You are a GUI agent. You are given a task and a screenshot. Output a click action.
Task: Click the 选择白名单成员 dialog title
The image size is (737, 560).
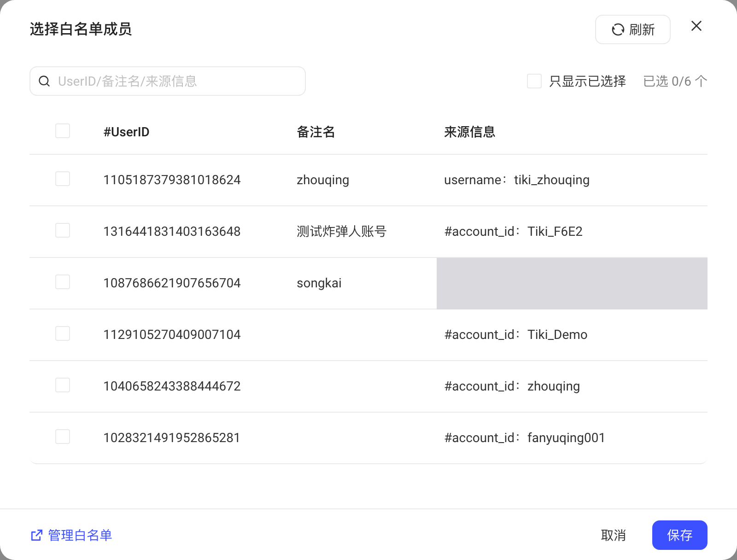click(81, 29)
